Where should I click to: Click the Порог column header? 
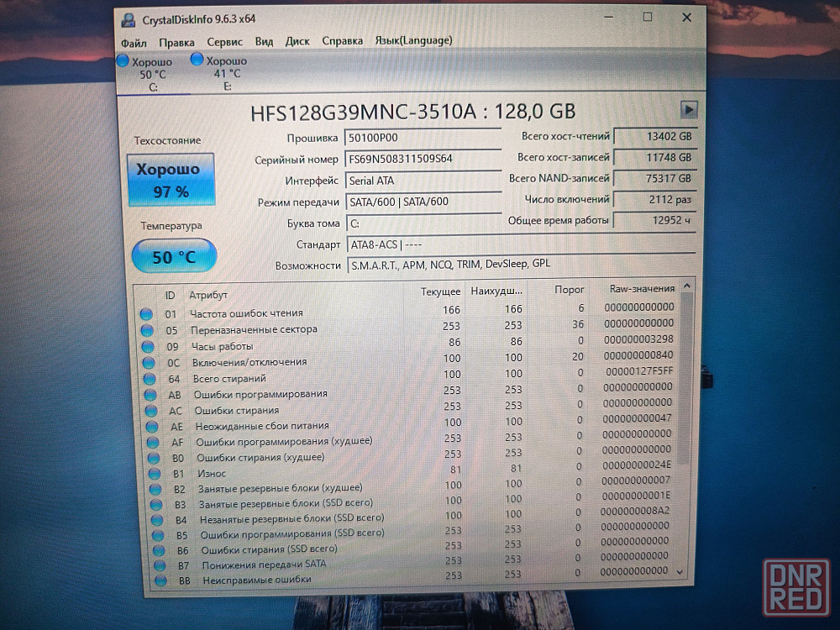[569, 289]
